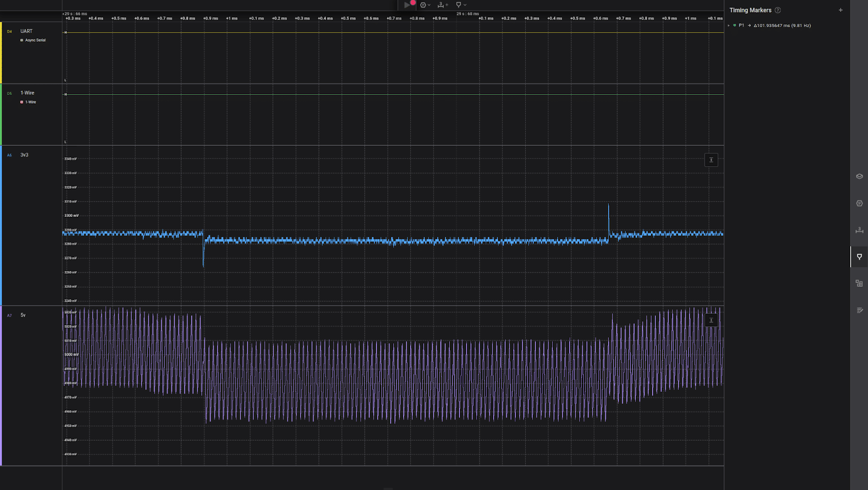Open the Notes sidebar panel icon

click(x=859, y=310)
